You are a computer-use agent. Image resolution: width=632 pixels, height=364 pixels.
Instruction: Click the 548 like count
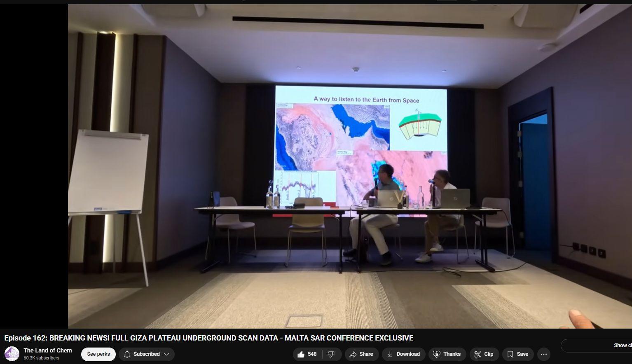coord(312,354)
